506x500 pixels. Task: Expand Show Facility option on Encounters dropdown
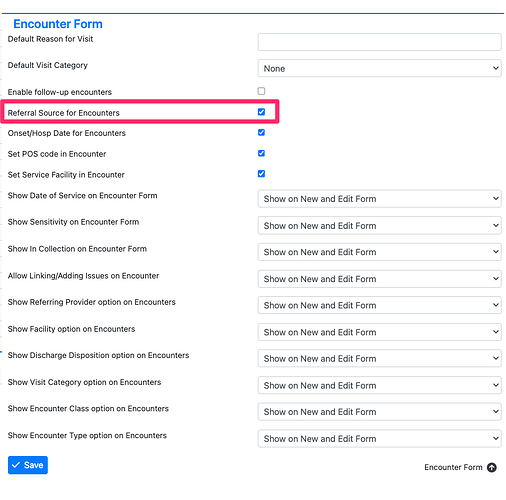point(379,332)
